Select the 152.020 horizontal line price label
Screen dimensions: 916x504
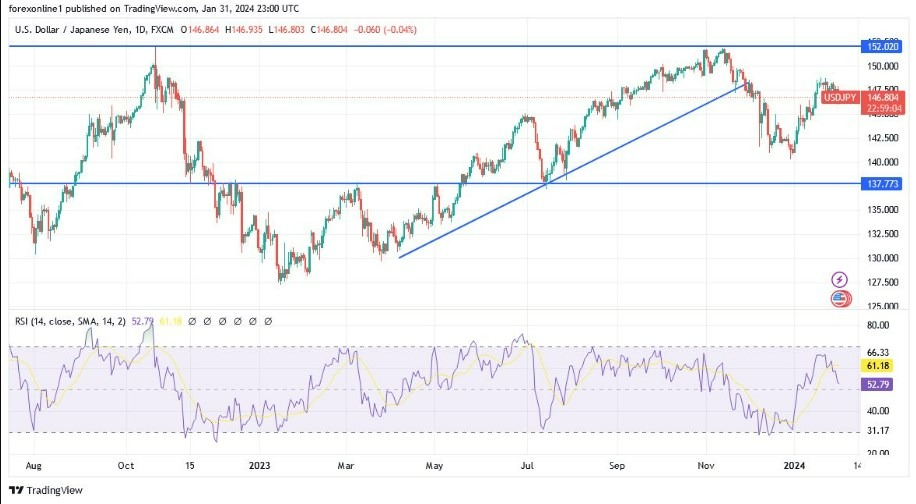[x=882, y=47]
